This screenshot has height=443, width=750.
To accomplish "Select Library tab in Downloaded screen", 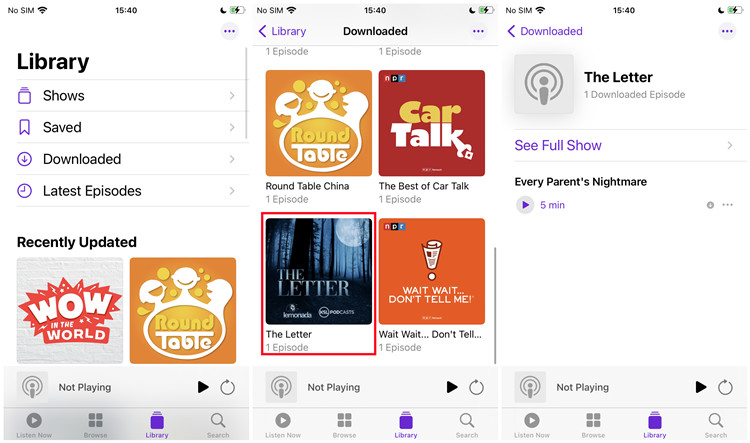I will tap(406, 425).
